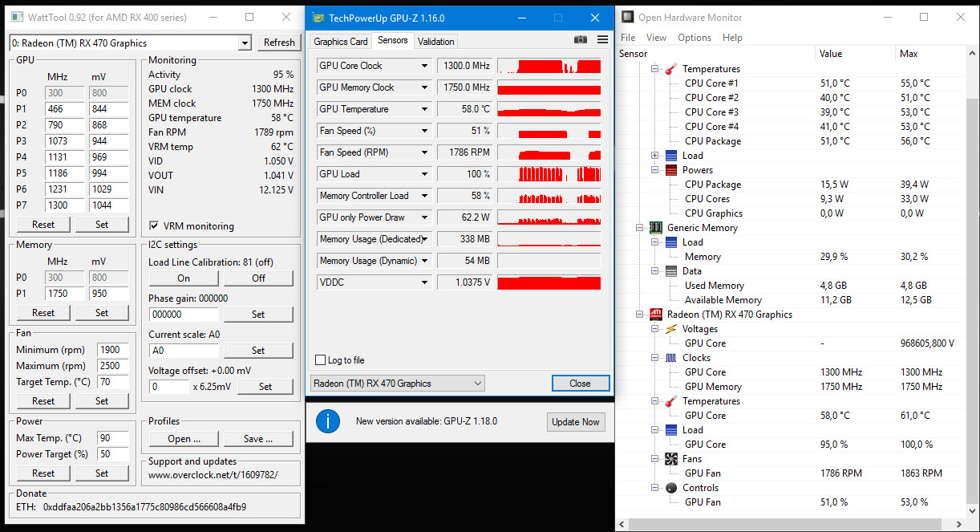Select Sensors tab in GPU-Z
Image resolution: width=980 pixels, height=532 pixels.
pos(393,40)
